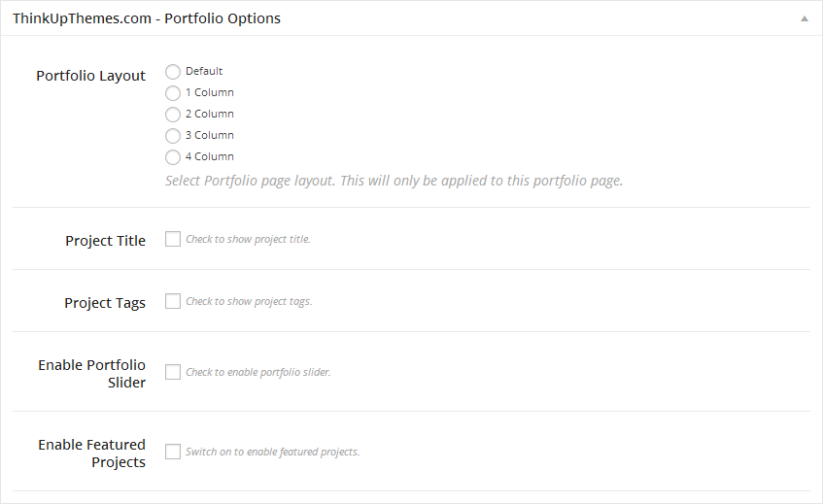Pick the 3 Column portfolio layout
The image size is (823, 504).
[173, 136]
